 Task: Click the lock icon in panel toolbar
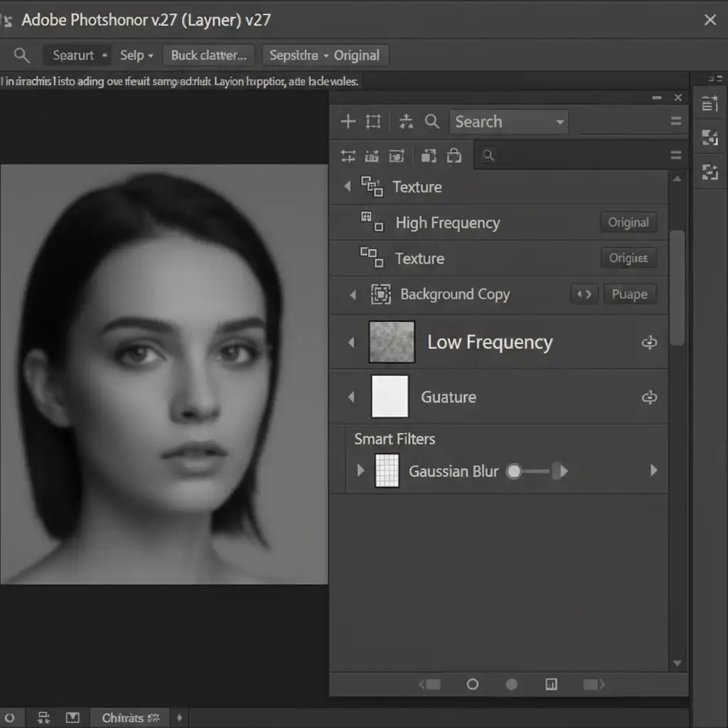pos(454,156)
